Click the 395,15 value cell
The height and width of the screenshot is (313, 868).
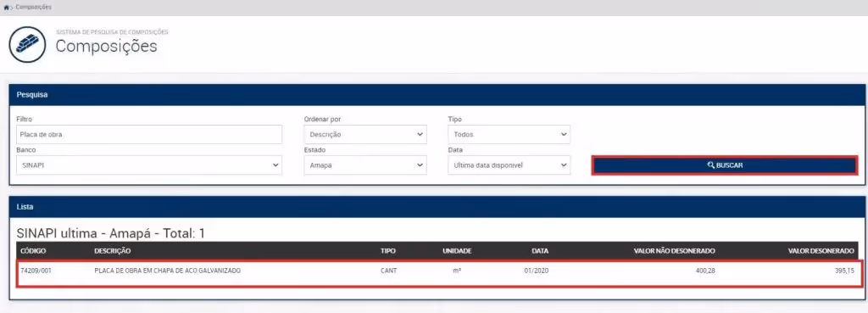[845, 271]
